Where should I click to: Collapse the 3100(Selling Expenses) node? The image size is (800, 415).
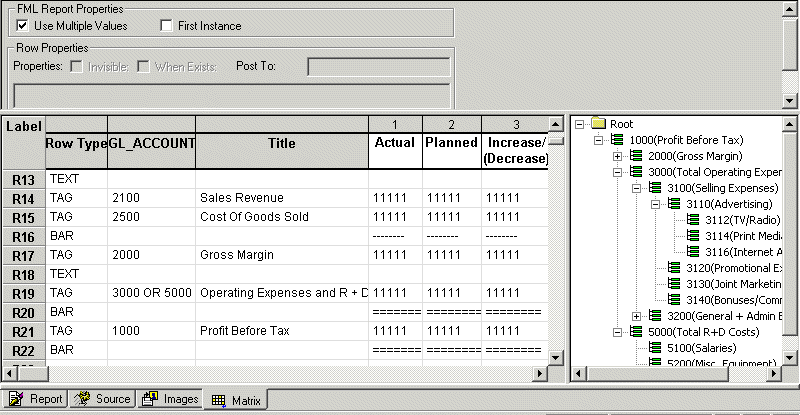point(636,188)
